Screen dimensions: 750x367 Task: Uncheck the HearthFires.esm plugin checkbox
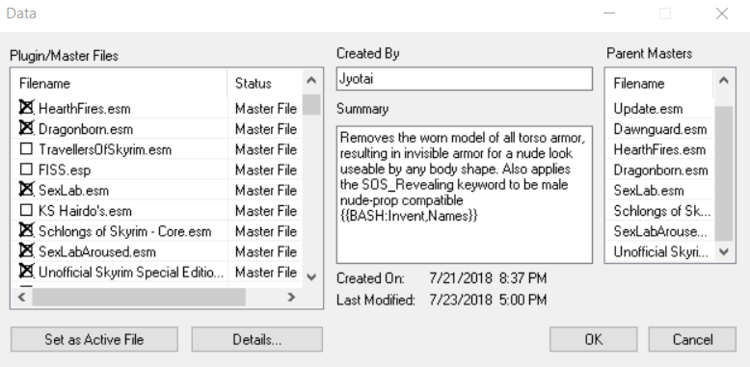click(27, 108)
